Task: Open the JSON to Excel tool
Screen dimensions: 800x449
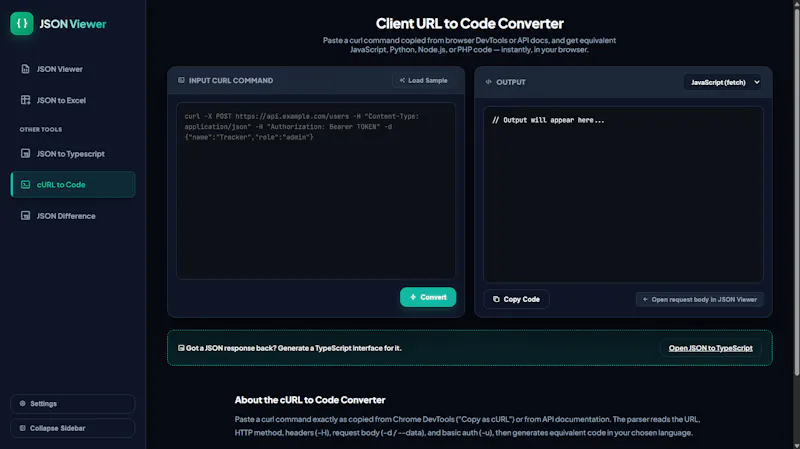Action: pos(72,100)
